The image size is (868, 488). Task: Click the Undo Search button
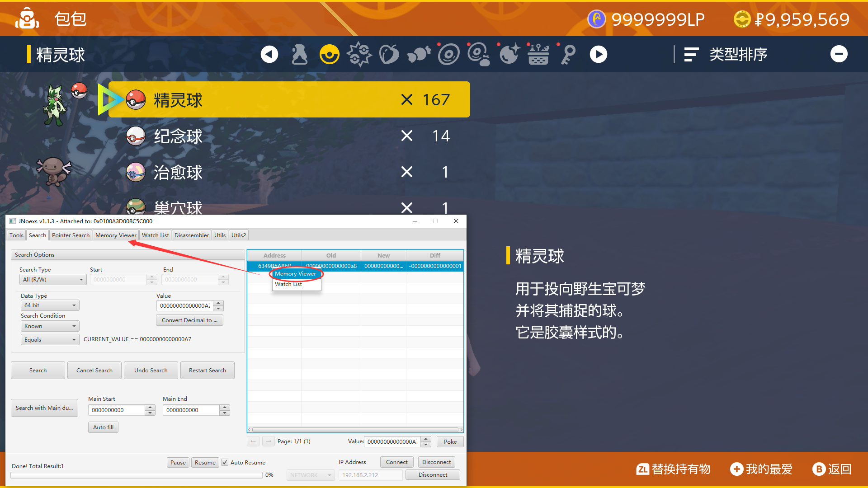tap(151, 371)
